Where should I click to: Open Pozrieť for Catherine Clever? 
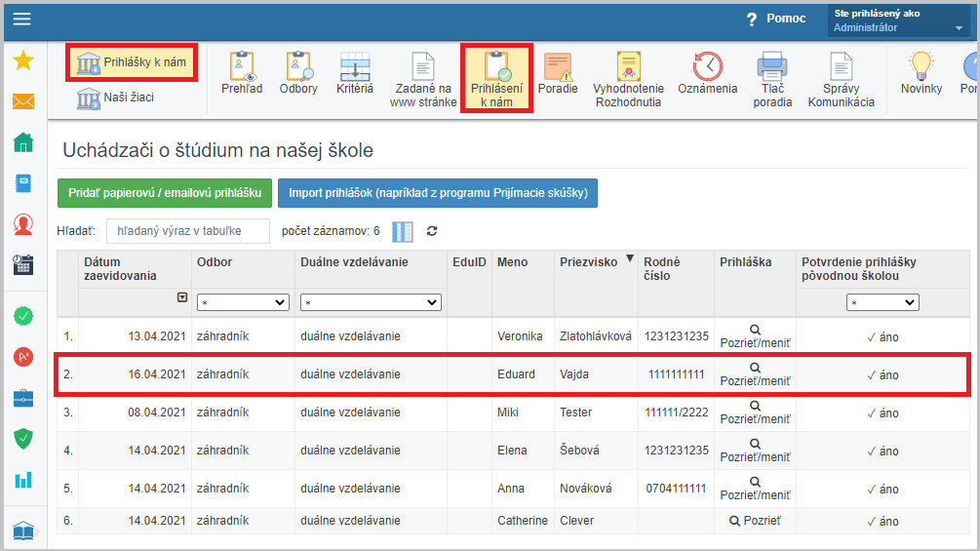(755, 521)
